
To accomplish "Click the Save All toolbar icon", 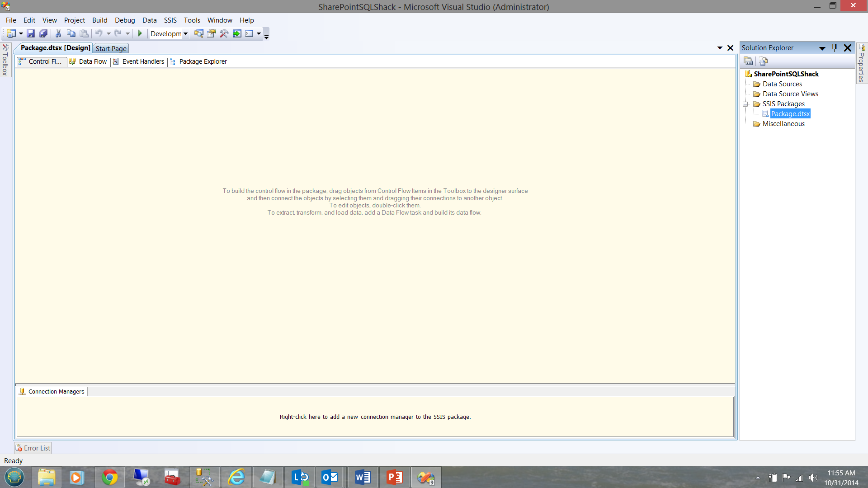I will (x=43, y=33).
